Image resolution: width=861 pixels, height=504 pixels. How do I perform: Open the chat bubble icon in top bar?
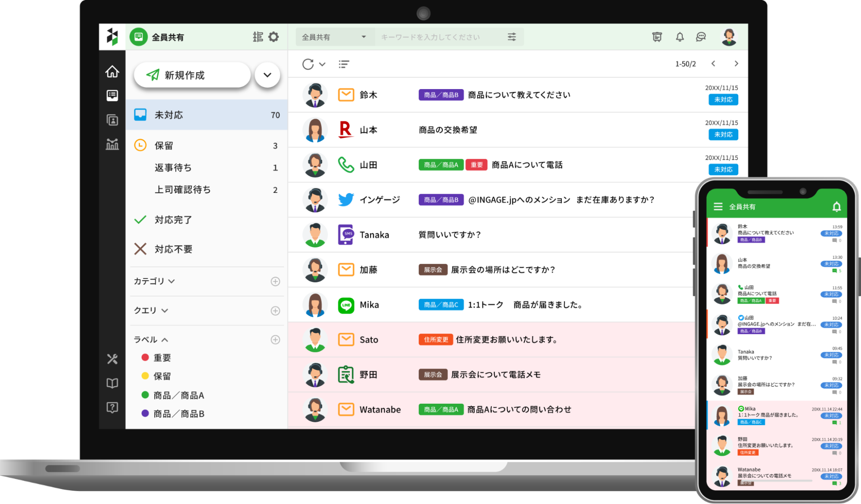[x=701, y=37]
